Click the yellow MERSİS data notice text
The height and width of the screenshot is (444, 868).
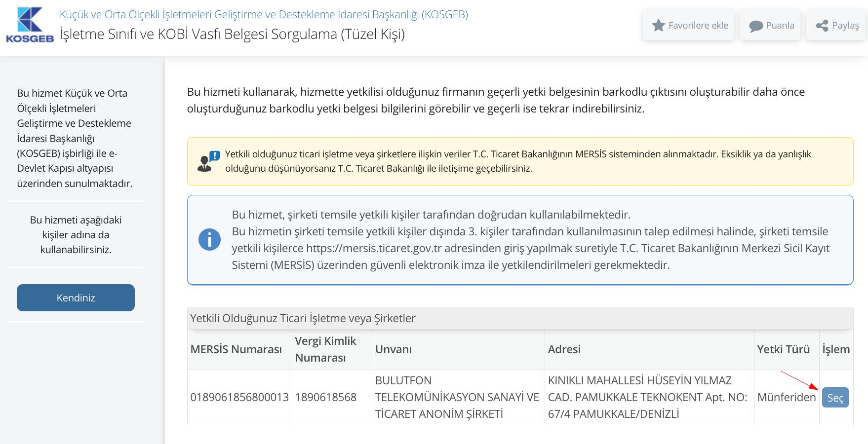pos(518,161)
